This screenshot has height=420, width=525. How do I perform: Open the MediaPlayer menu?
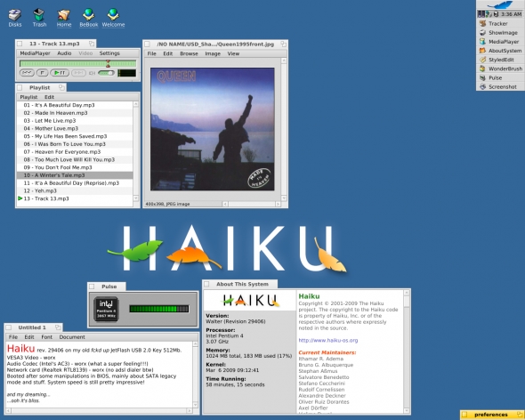[x=35, y=53]
